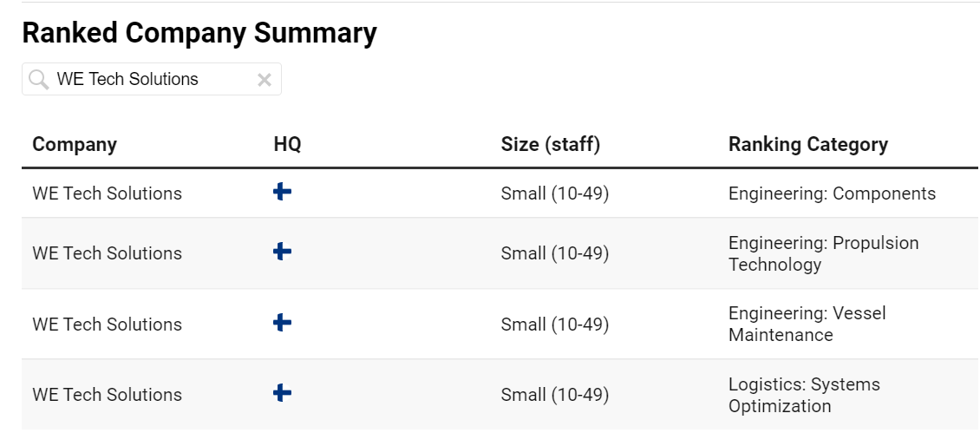
Task: Click the search magnifier icon
Action: click(x=39, y=80)
